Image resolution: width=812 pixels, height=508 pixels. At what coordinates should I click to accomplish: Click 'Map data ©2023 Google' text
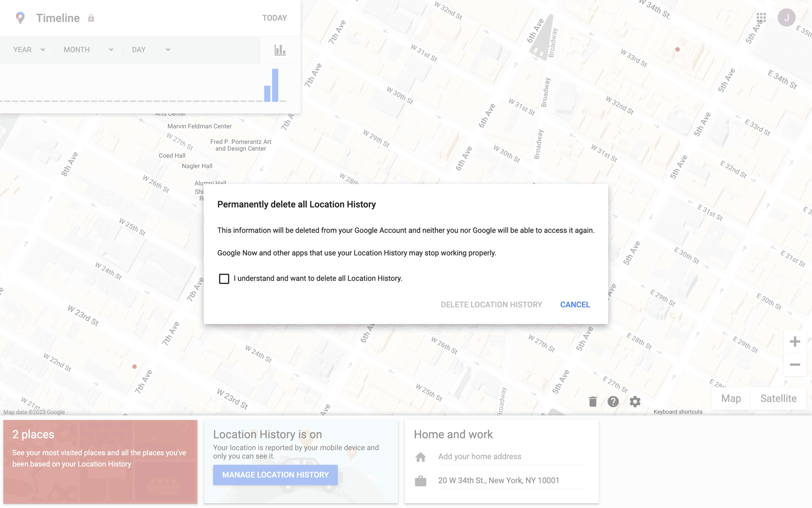click(34, 412)
